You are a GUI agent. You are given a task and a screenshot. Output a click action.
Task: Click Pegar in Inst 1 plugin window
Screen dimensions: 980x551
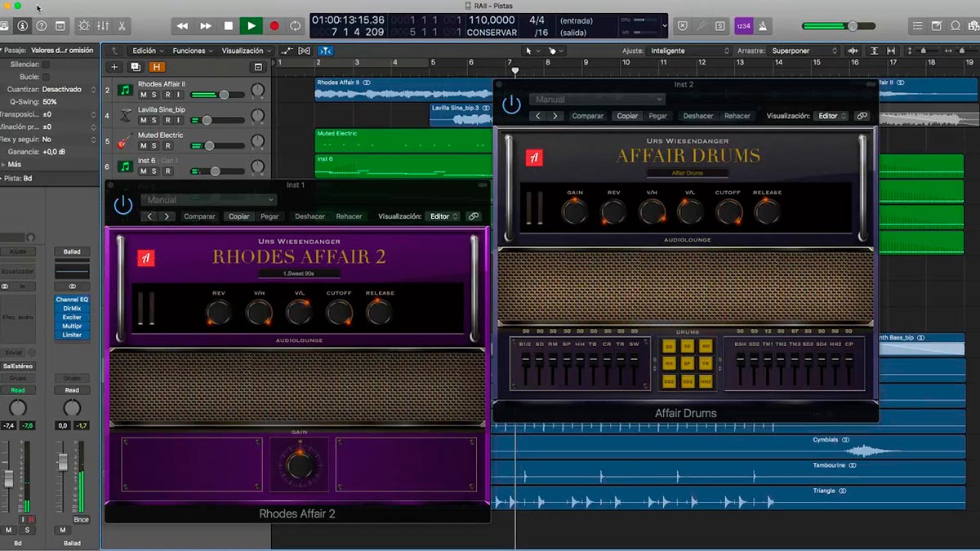269,216
